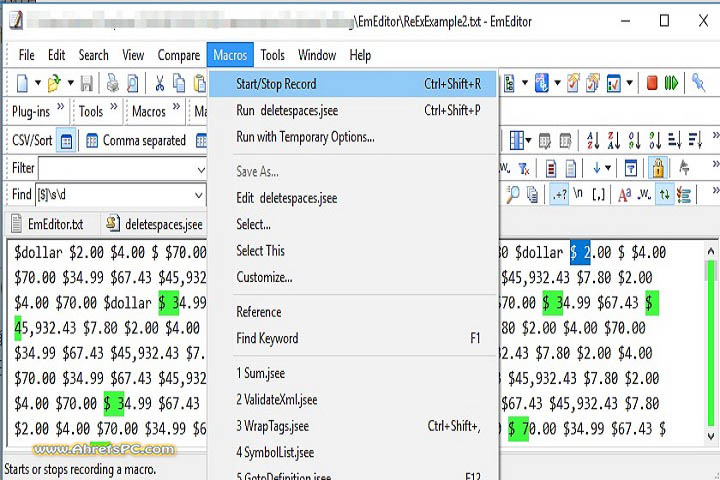The height and width of the screenshot is (480, 720).
Task: Open the Find history dropdown
Action: click(x=198, y=195)
